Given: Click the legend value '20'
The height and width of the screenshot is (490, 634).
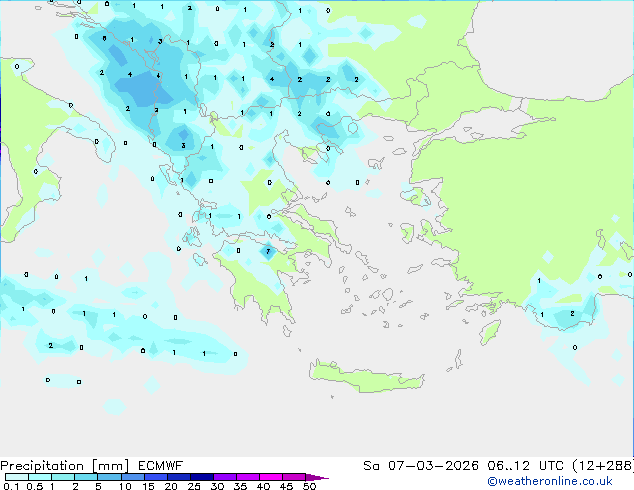Looking at the screenshot, I should click(171, 486).
